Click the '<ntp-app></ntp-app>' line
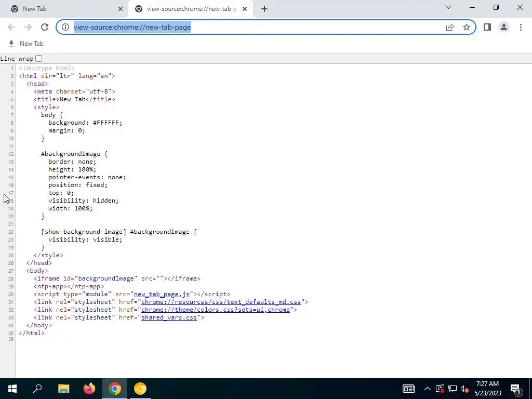 tap(69, 286)
